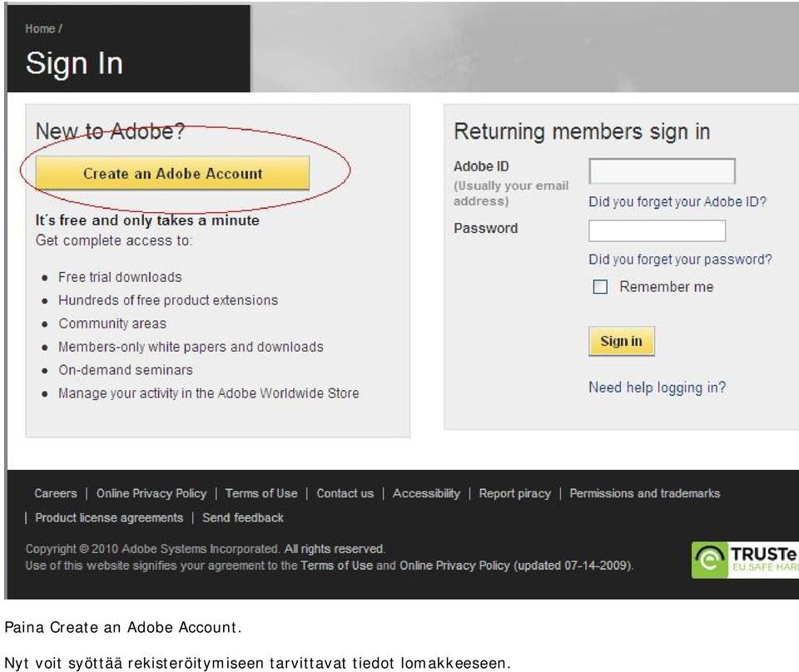This screenshot has width=799, height=672.
Task: Open the 'Did you forget your password?' link
Action: [680, 259]
